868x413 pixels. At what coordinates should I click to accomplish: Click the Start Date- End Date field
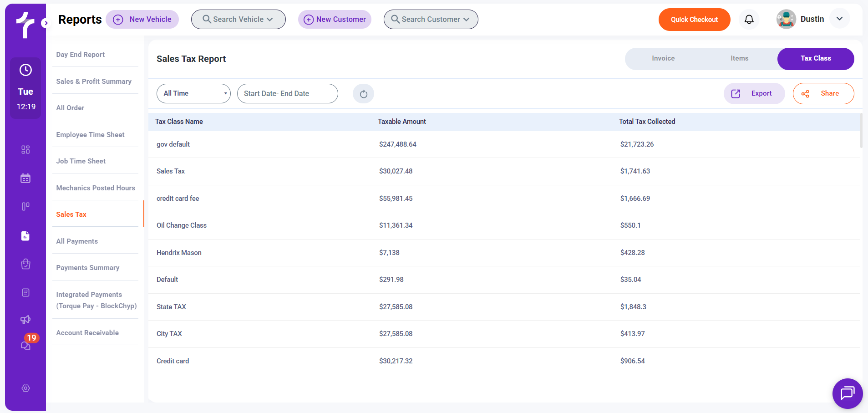pyautogui.click(x=287, y=94)
